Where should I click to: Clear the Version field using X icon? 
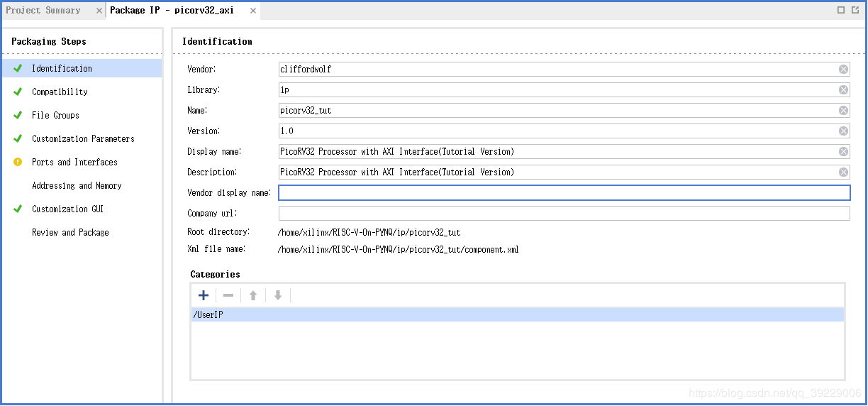click(x=843, y=131)
